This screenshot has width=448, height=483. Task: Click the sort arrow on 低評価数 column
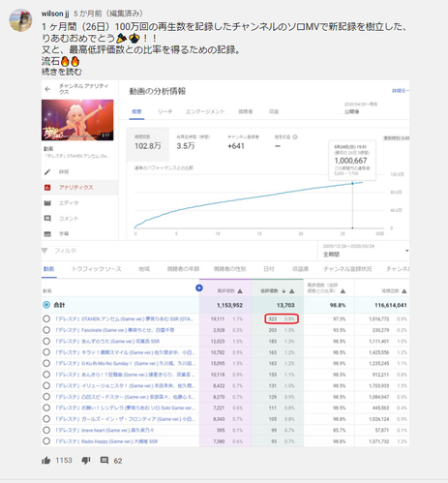[x=284, y=291]
